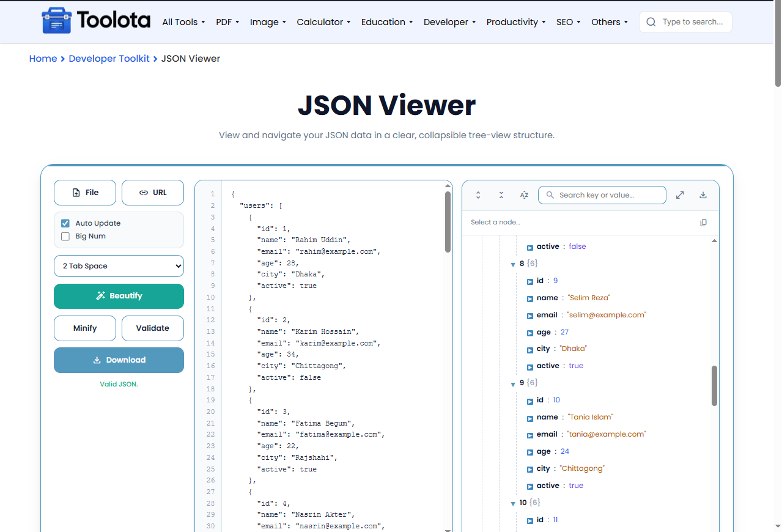The width and height of the screenshot is (782, 532).
Task: Click code line "name": "Fatima Begum"
Action: 306,423
